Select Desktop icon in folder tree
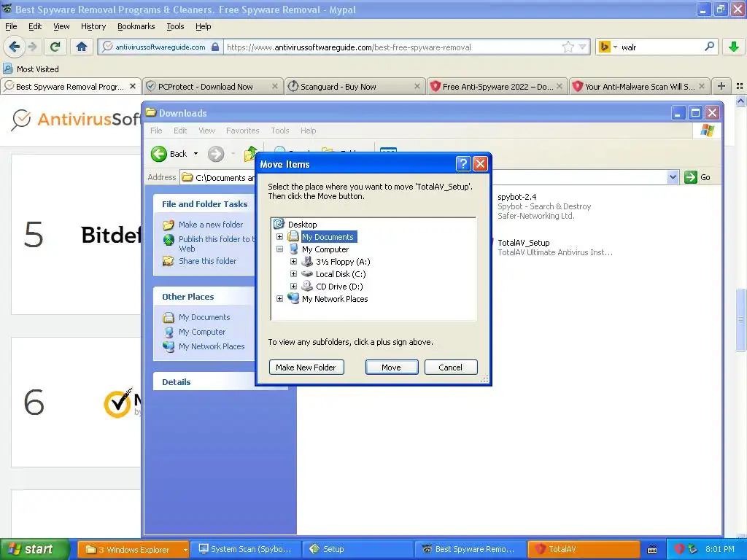This screenshot has height=560, width=747. tap(279, 224)
